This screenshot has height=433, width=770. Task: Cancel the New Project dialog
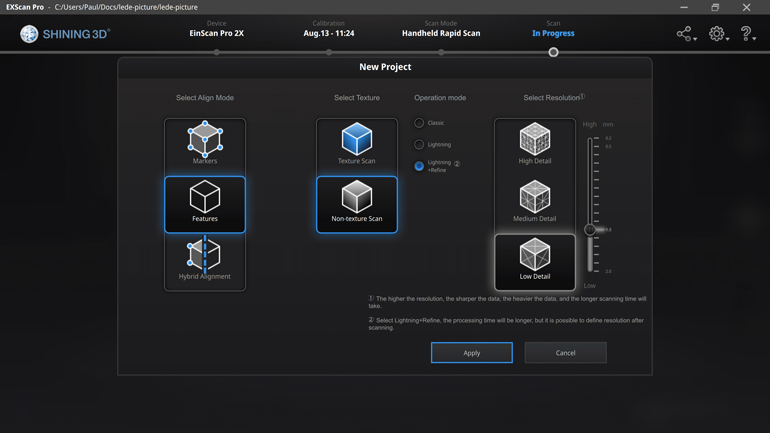(x=565, y=353)
